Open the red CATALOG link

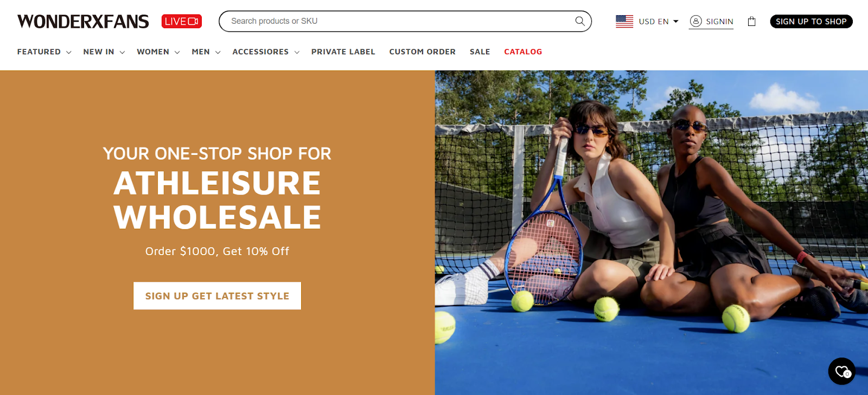(523, 52)
